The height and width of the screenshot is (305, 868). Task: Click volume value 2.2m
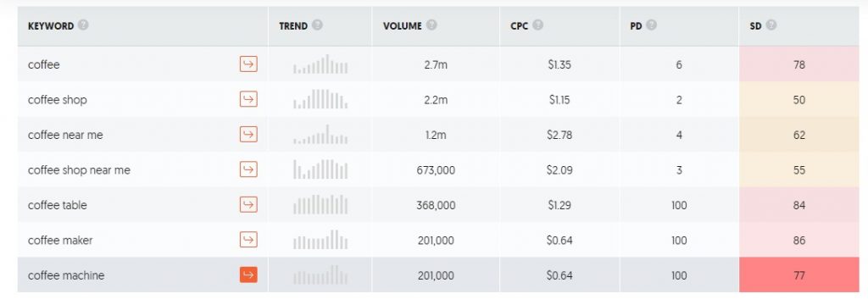(x=436, y=100)
